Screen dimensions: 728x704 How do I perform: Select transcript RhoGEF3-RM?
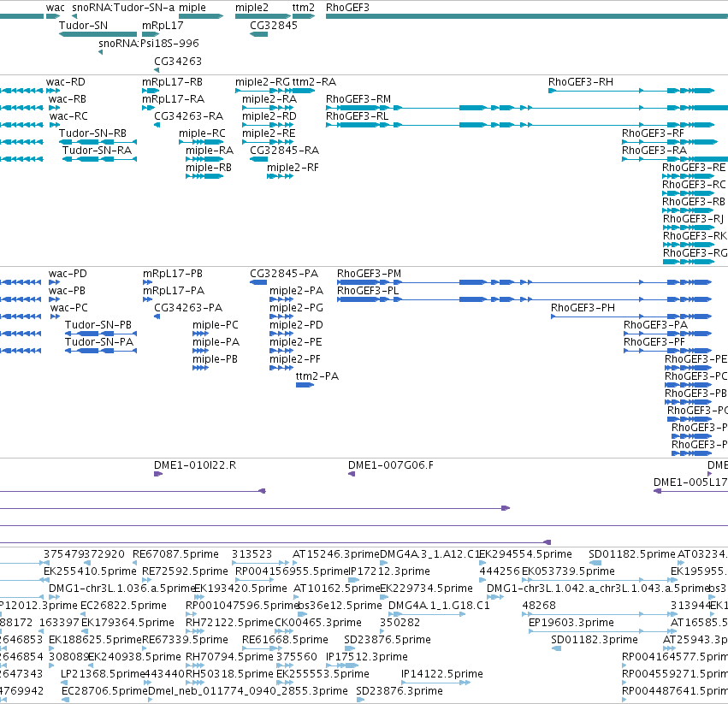527,108
